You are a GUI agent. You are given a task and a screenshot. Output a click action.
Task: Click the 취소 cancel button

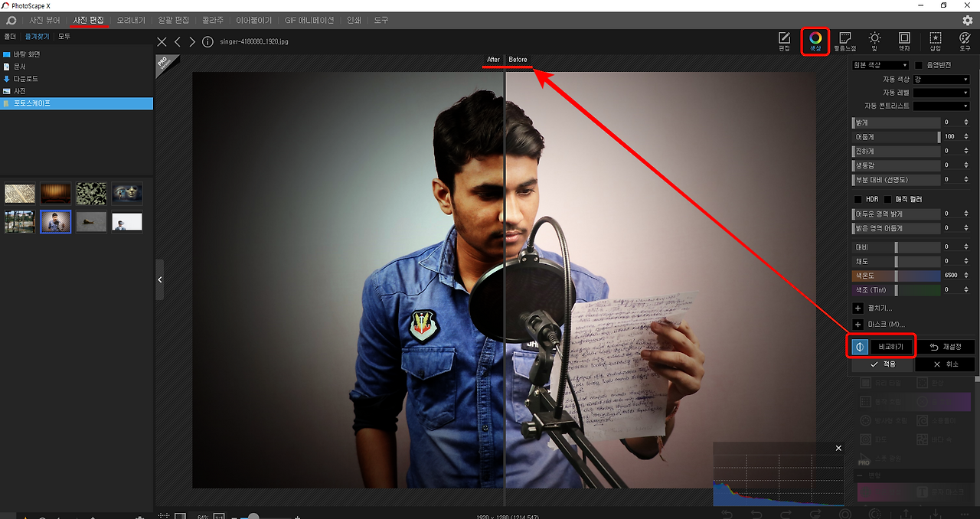pos(946,364)
